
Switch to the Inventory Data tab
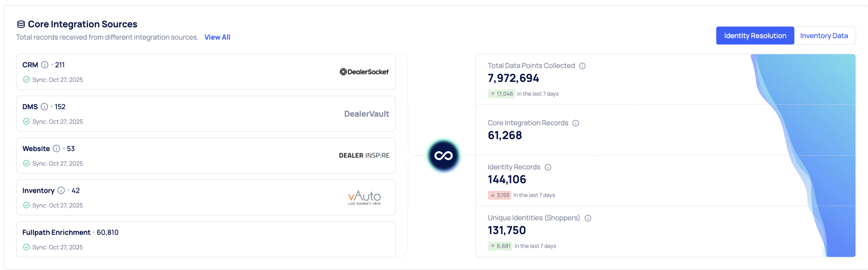824,36
